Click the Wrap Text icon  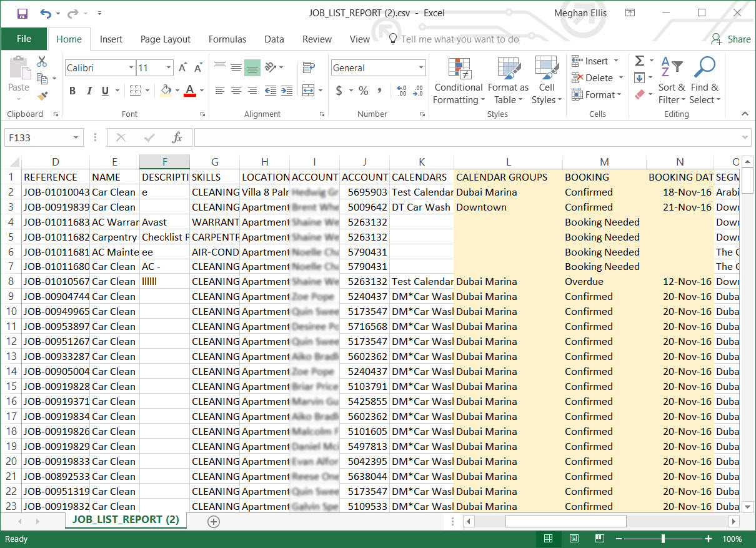pos(308,67)
